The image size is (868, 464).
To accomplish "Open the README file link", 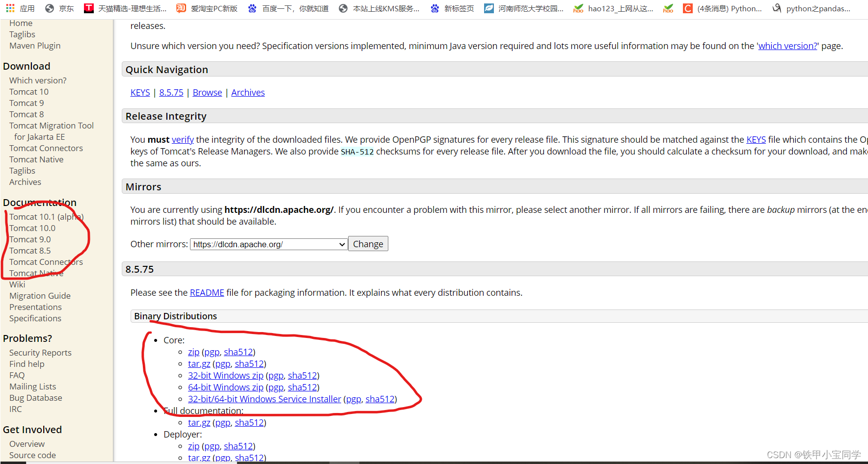I will click(x=207, y=293).
